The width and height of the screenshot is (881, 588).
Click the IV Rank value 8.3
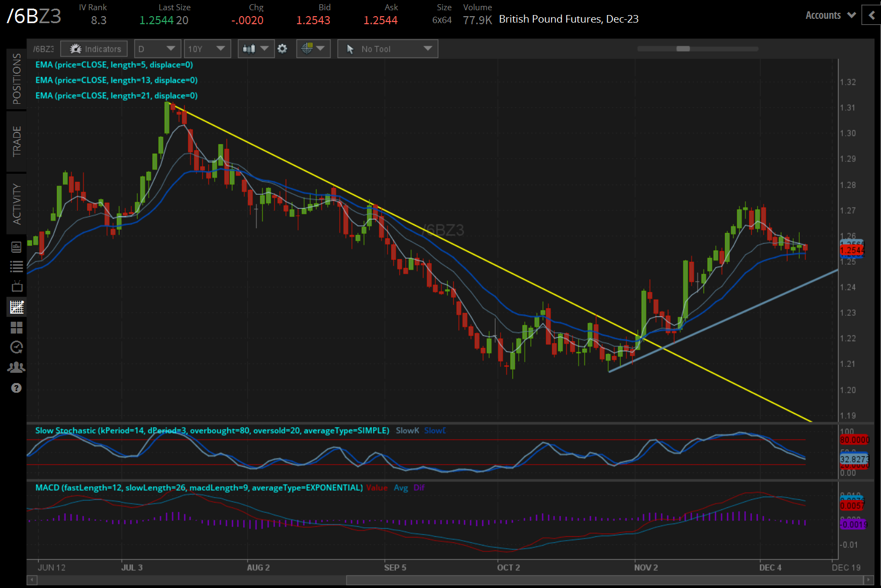coord(98,20)
